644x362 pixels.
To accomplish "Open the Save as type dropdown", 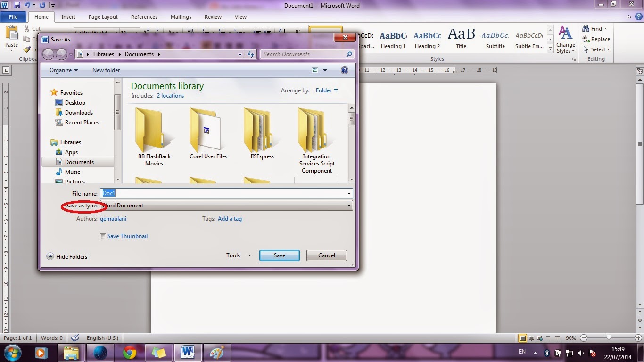I will pyautogui.click(x=226, y=206).
